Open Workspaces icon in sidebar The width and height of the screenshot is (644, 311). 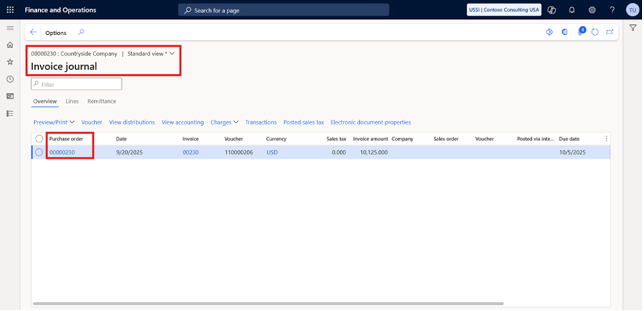(11, 96)
